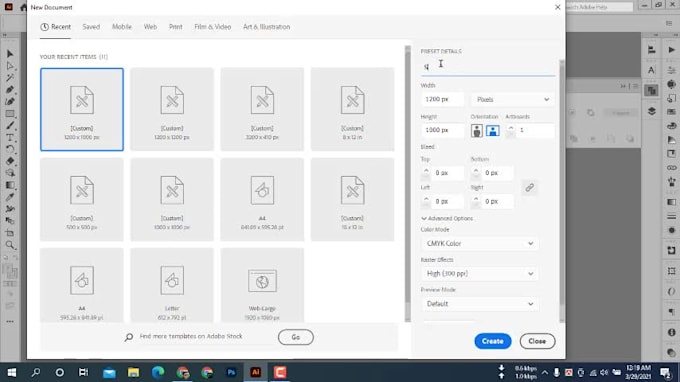Select the Zoom tool in toolbar

click(10, 245)
